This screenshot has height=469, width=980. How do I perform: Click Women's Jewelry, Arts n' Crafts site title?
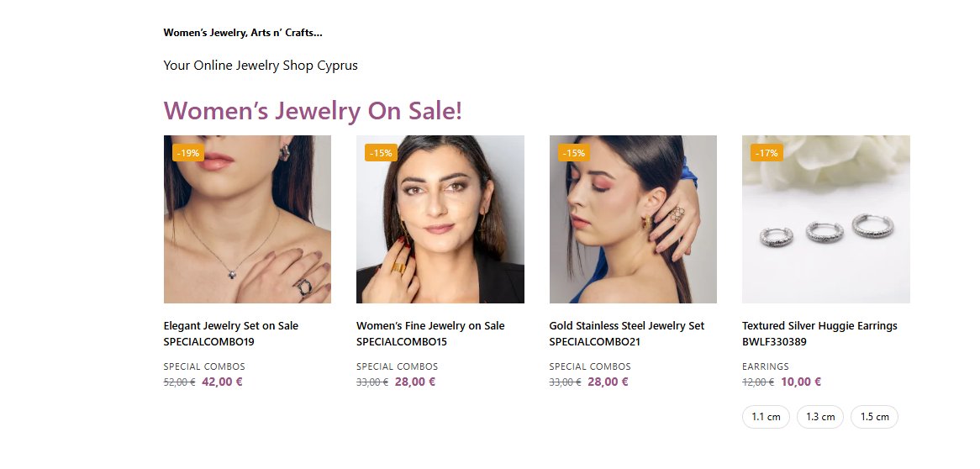pyautogui.click(x=243, y=33)
